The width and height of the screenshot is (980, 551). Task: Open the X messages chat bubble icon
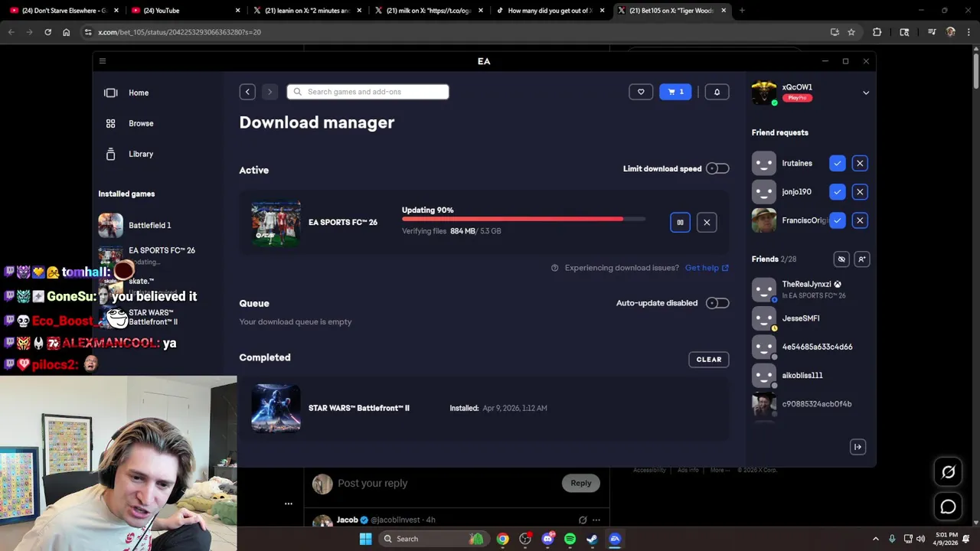pyautogui.click(x=948, y=507)
